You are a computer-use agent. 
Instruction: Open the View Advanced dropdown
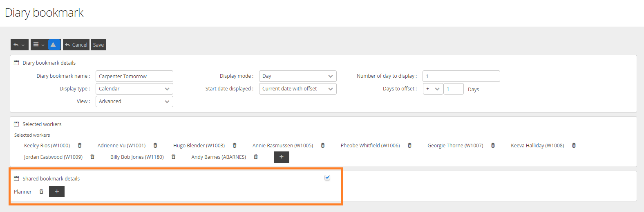(x=134, y=101)
